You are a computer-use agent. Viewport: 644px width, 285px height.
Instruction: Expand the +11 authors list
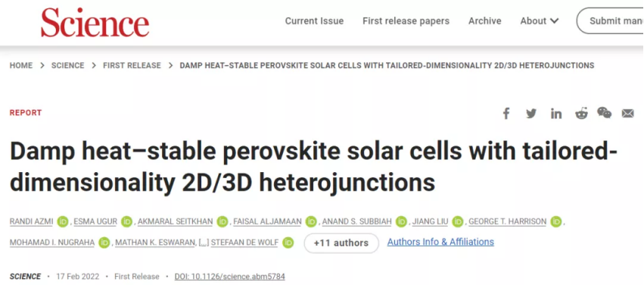point(341,243)
